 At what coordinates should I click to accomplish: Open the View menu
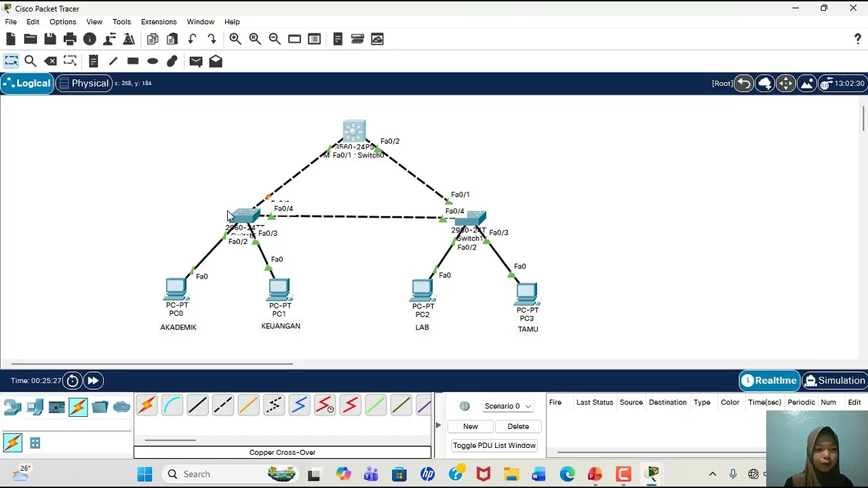94,22
